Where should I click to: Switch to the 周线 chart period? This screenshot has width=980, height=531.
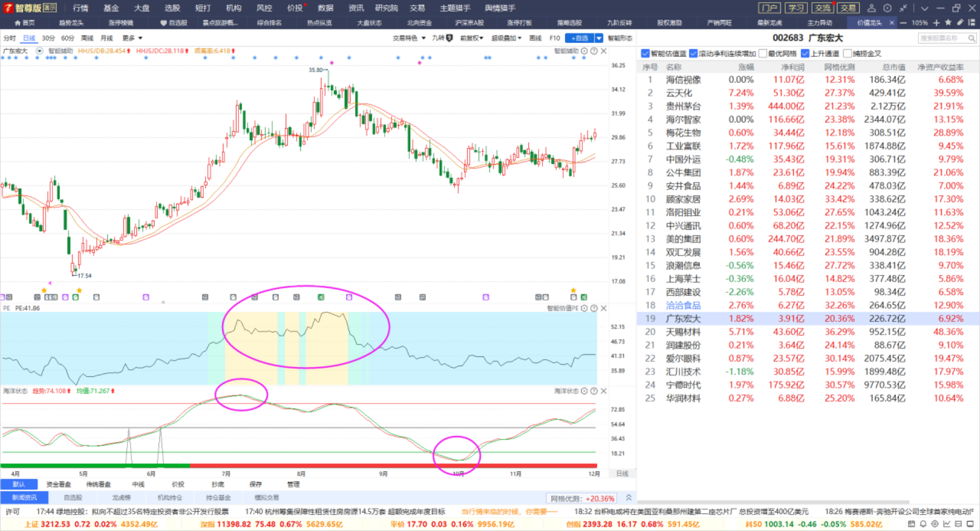(x=88, y=38)
